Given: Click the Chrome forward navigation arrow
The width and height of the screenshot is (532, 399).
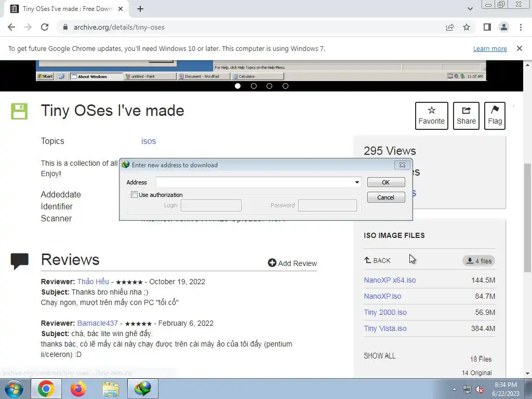Looking at the screenshot, I should (28, 27).
